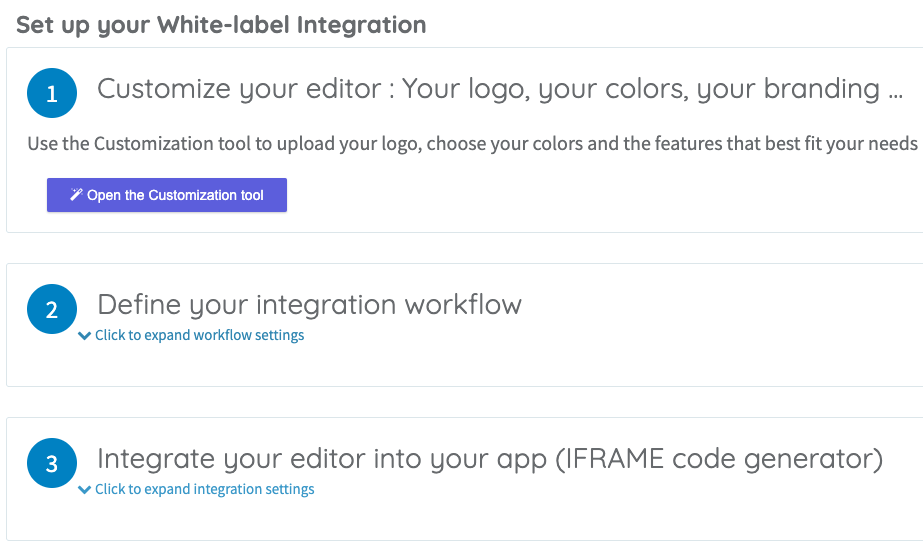923x552 pixels.
Task: Click the step 1 numbered circle badge
Action: point(52,94)
